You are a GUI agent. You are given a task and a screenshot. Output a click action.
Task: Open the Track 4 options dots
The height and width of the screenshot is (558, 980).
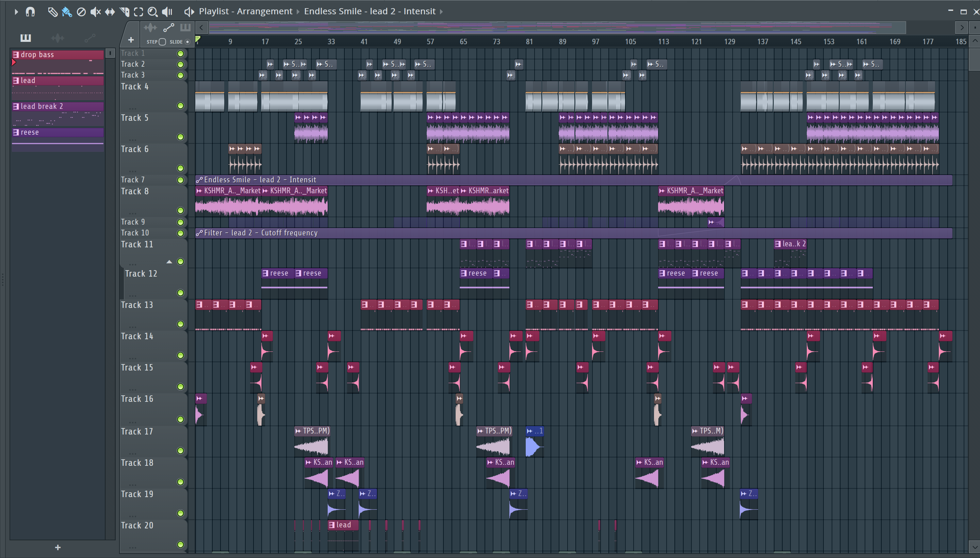(x=133, y=109)
